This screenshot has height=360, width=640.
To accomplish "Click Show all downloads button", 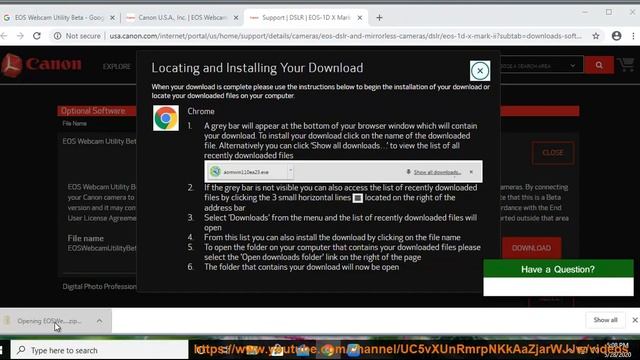I will [x=605, y=320].
